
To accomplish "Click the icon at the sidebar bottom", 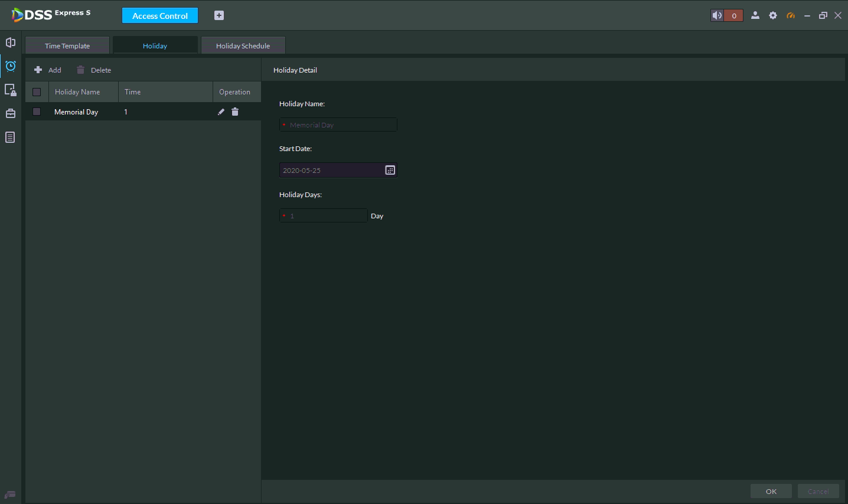I will tap(10, 495).
